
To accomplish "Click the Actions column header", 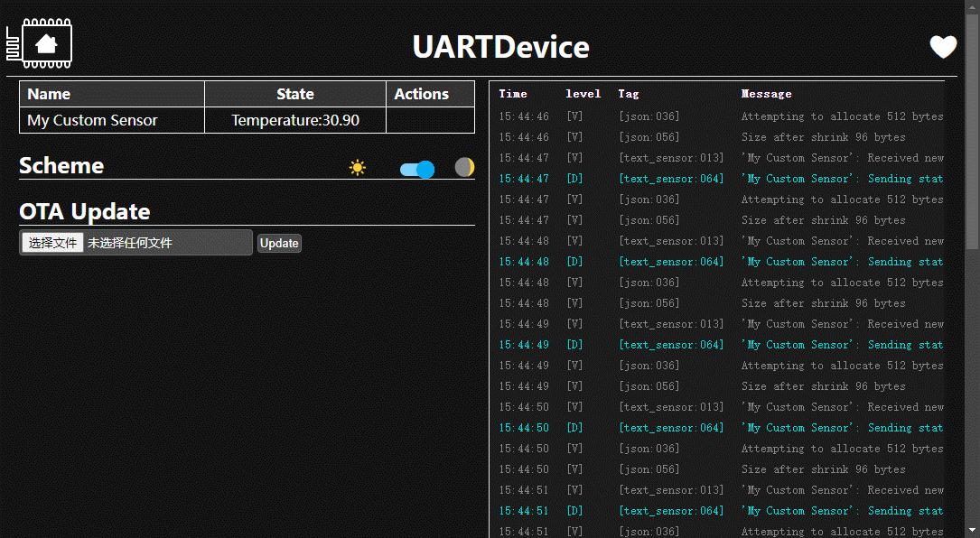I will (423, 94).
